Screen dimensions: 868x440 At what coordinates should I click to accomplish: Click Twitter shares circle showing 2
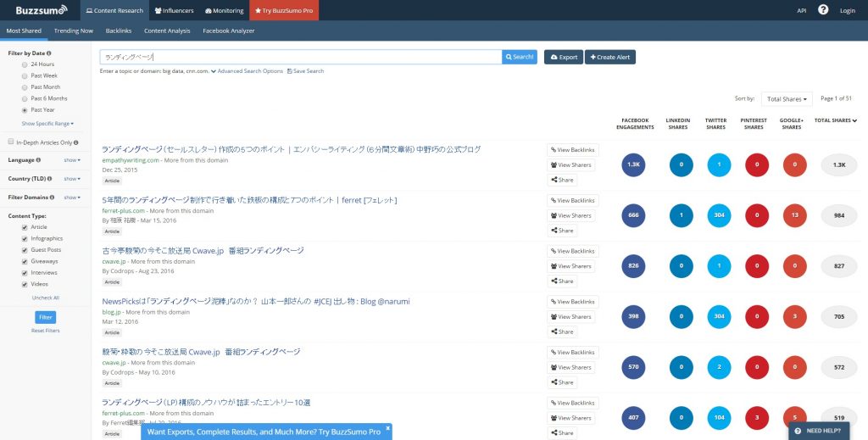tap(719, 367)
